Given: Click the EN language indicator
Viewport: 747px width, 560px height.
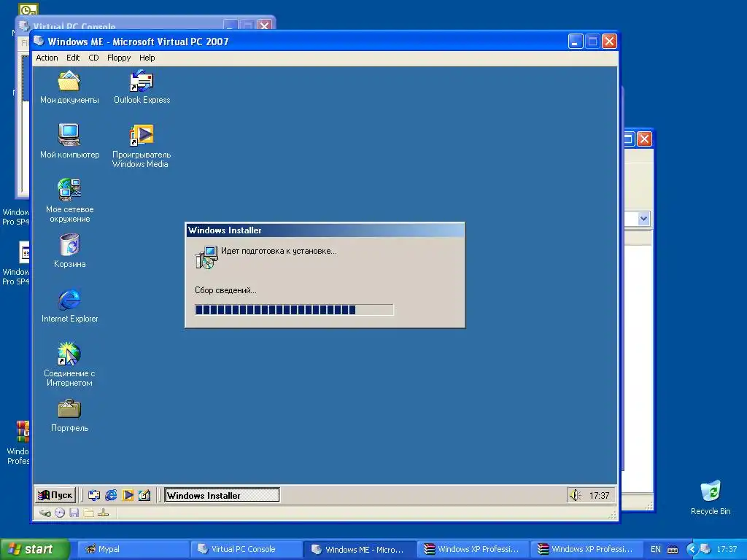Looking at the screenshot, I should pos(656,549).
